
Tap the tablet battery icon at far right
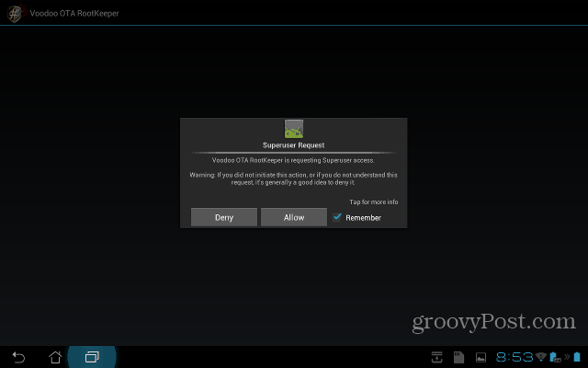point(577,356)
